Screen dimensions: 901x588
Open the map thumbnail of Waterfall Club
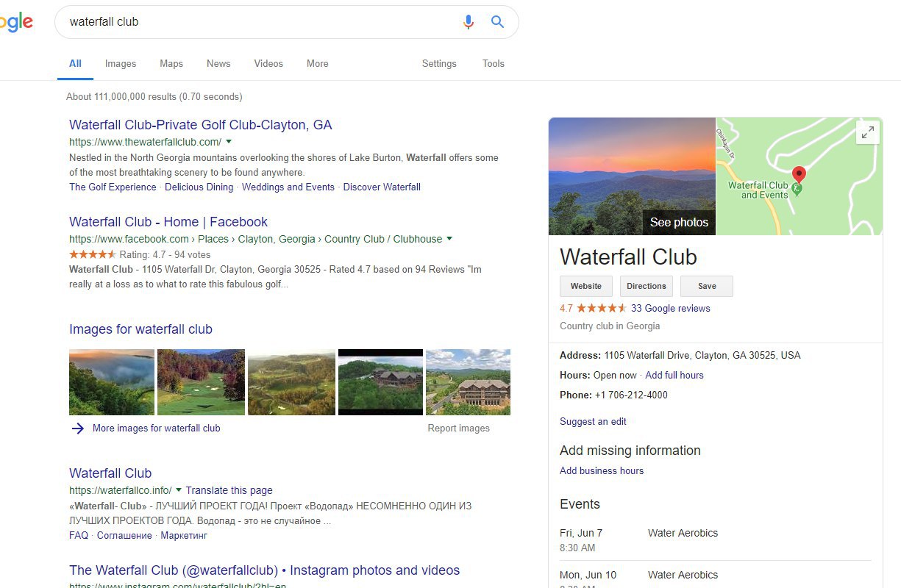click(799, 176)
